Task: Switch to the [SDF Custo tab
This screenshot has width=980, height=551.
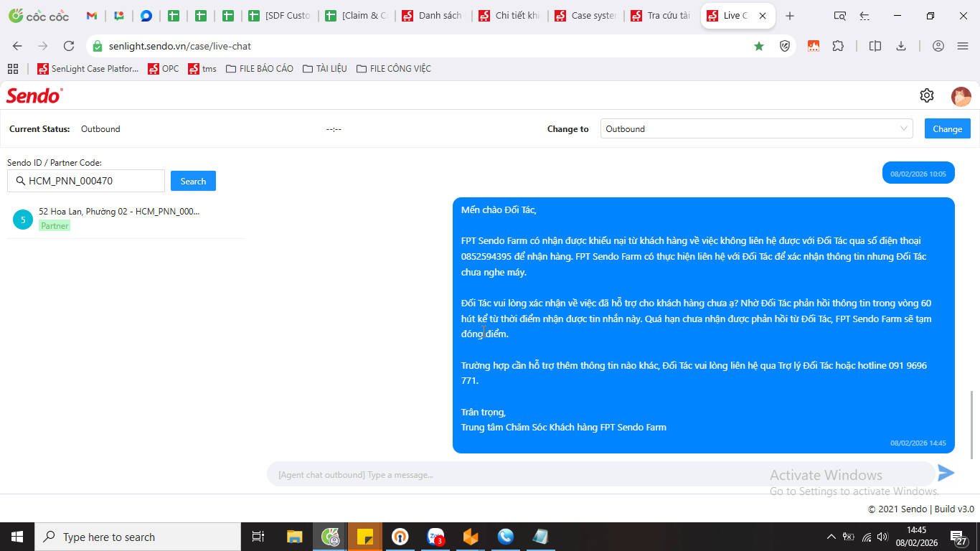Action: click(279, 16)
